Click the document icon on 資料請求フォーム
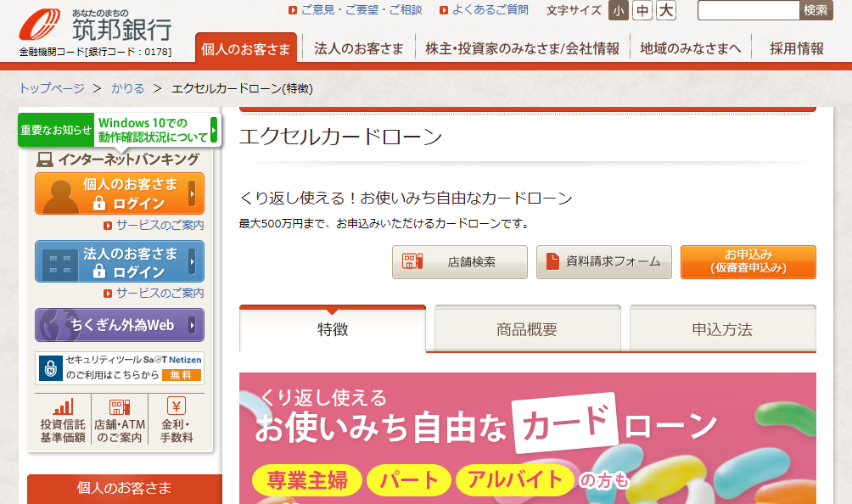The width and height of the screenshot is (852, 504). 552,261
